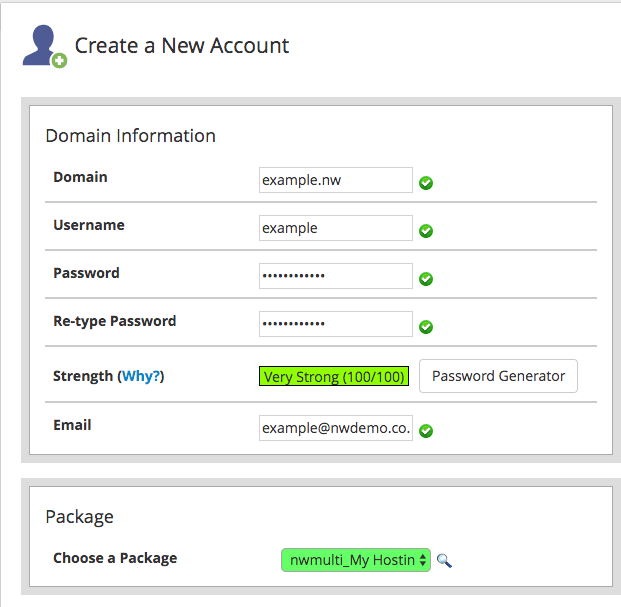Click the green plus badge on user icon
Screen dimensions: 621x607
pos(59,61)
